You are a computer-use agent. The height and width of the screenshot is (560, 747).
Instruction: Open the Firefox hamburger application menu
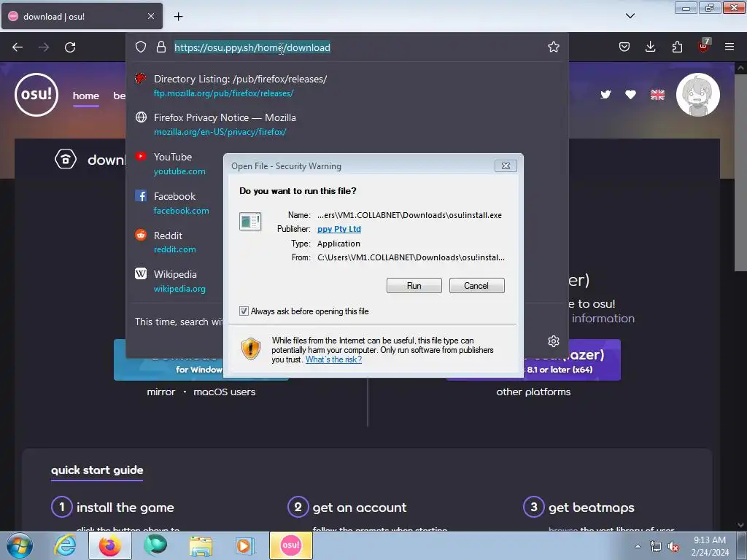click(x=729, y=47)
